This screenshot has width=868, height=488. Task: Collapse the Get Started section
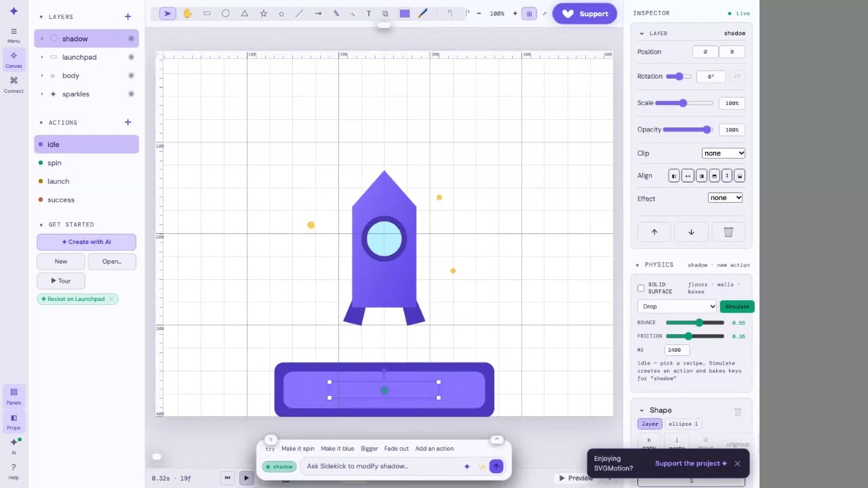pyautogui.click(x=41, y=224)
